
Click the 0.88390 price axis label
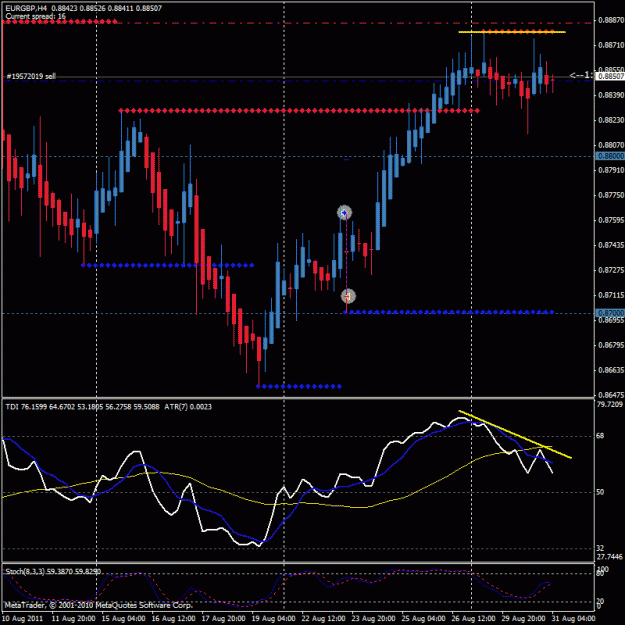click(x=611, y=95)
